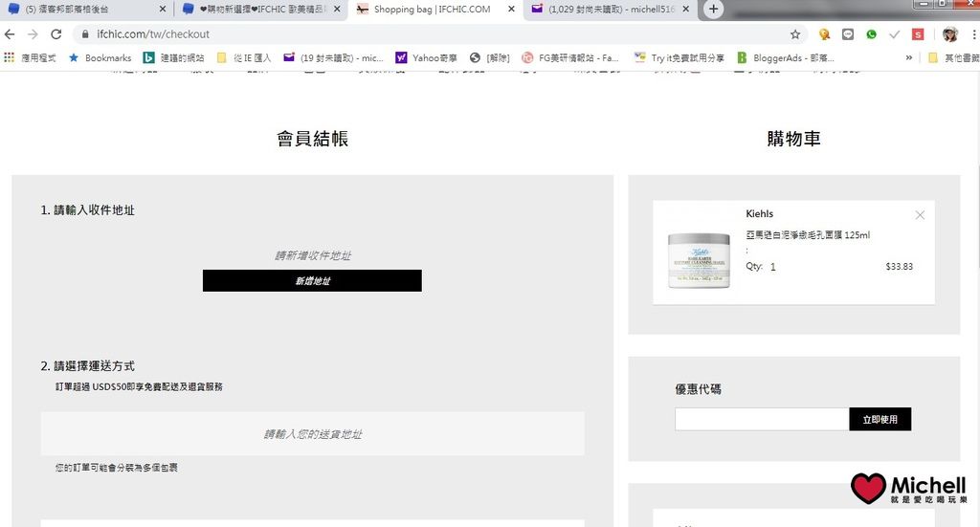This screenshot has width=980, height=527.
Task: Open a new browser tab
Action: tap(713, 10)
